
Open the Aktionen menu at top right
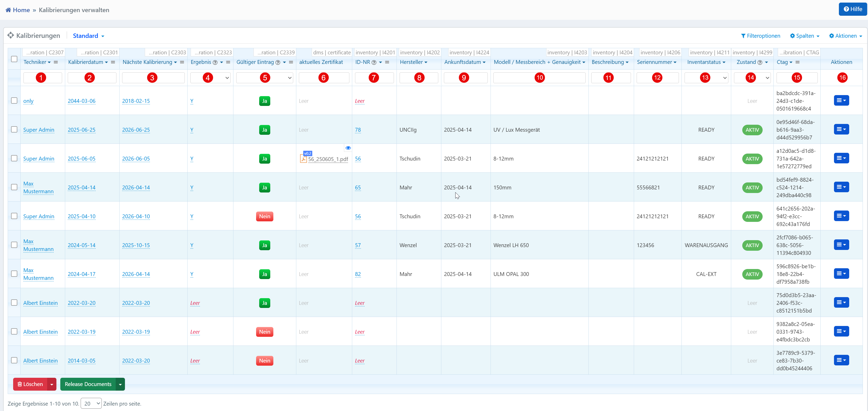[845, 36]
